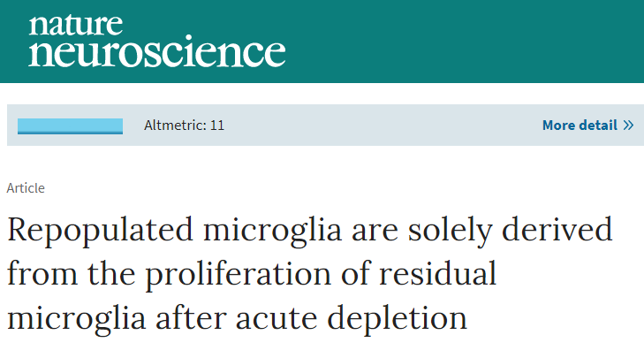Screen dimensions: 644x350
Task: Click the title line "microglia after acute depletion"
Action: click(238, 318)
